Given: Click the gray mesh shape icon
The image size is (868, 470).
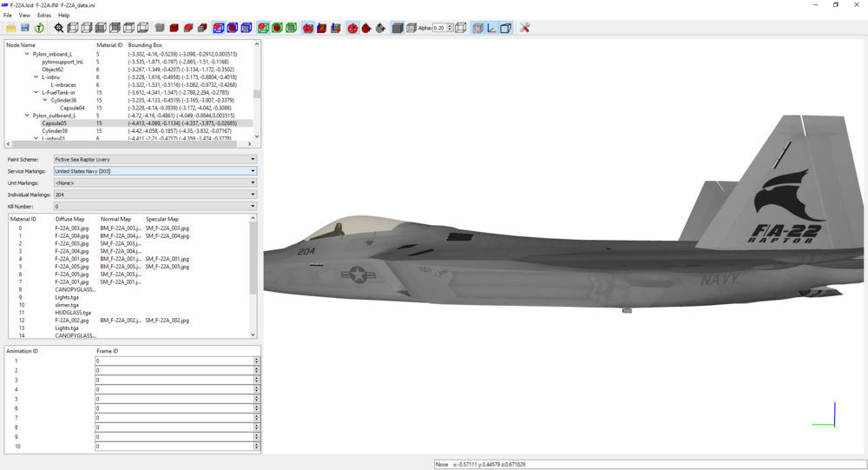Looking at the screenshot, I should (160, 28).
